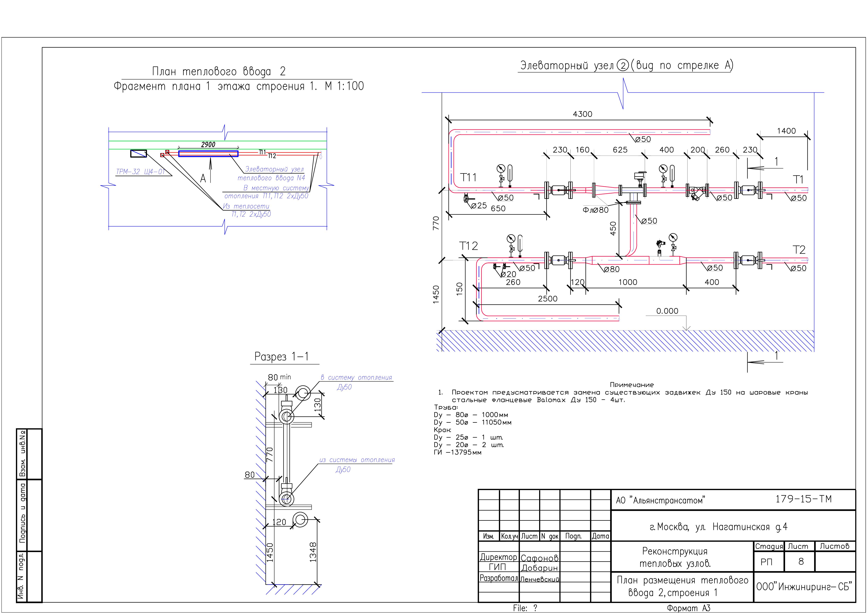Select the 'Из теплосети' callout

(x=246, y=206)
